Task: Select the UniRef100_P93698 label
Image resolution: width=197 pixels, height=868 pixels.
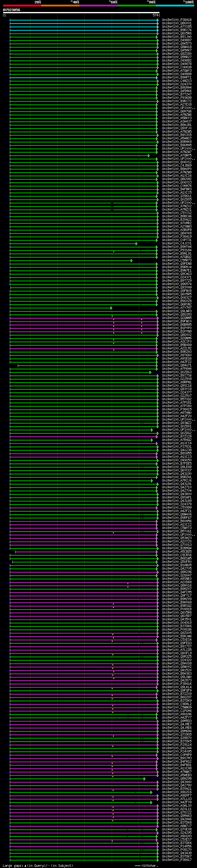Action: pos(176,98)
